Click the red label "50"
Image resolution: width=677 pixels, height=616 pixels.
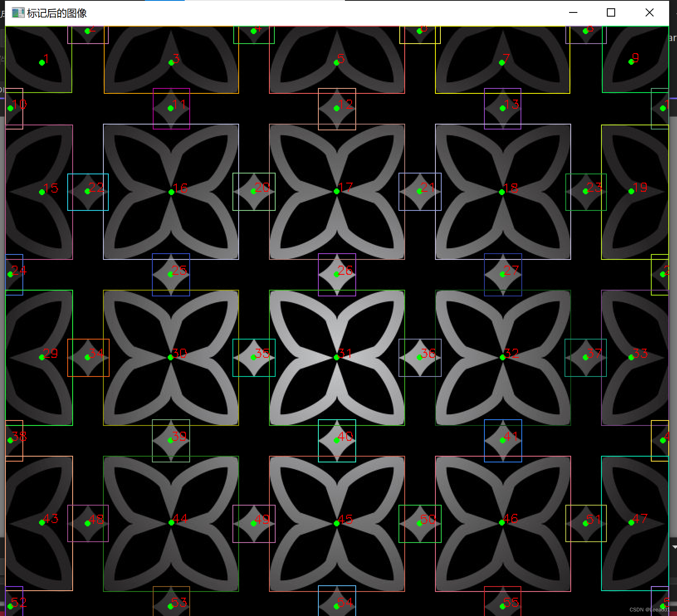coord(428,519)
